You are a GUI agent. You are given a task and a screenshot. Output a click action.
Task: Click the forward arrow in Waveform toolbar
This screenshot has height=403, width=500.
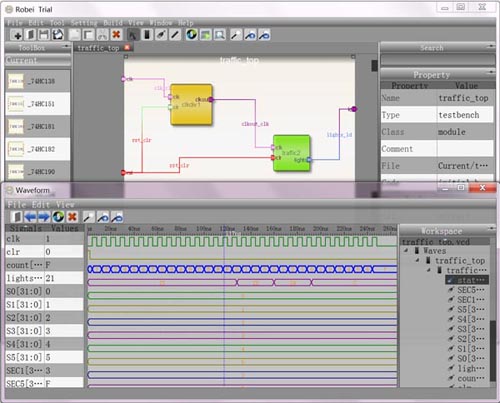click(44, 217)
